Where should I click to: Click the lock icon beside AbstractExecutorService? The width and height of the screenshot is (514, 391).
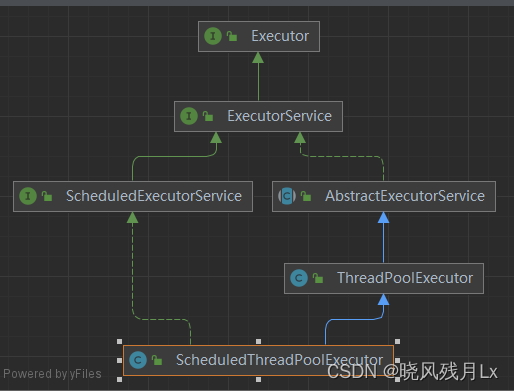(x=306, y=196)
